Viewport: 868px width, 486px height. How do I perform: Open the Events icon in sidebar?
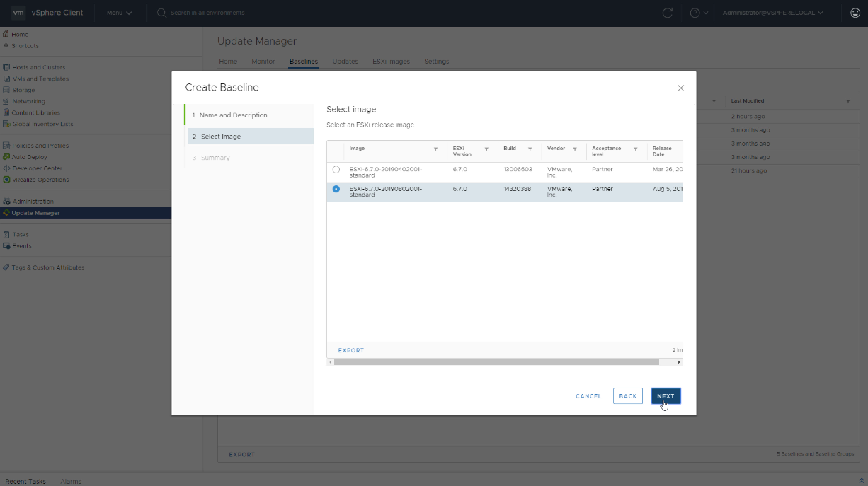click(x=6, y=245)
